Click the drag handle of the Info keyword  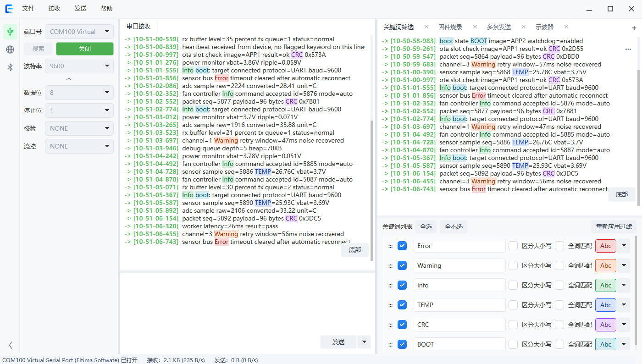coord(390,286)
